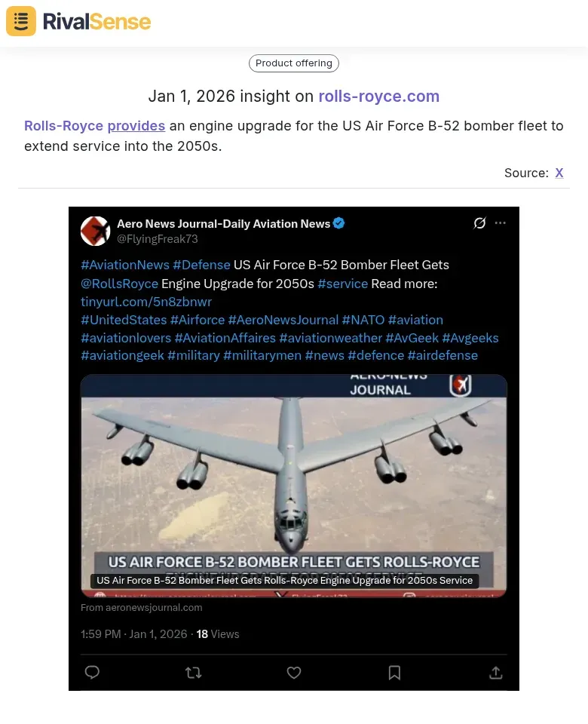Like the tweet with the heart icon
The height and width of the screenshot is (724, 588).
(x=294, y=672)
